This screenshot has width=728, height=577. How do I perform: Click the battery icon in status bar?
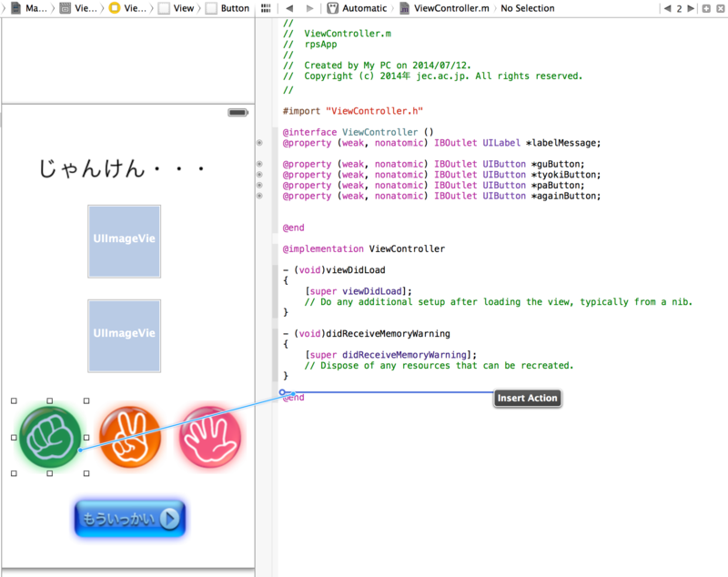coord(238,112)
